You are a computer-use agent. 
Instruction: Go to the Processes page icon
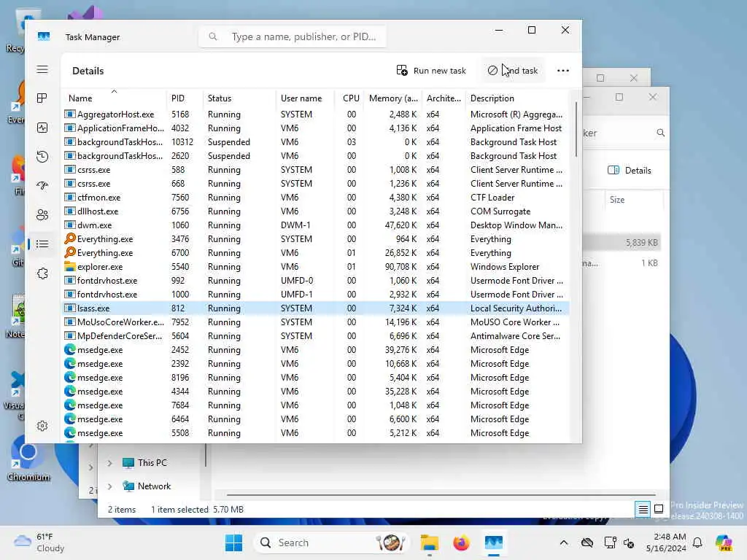click(42, 98)
